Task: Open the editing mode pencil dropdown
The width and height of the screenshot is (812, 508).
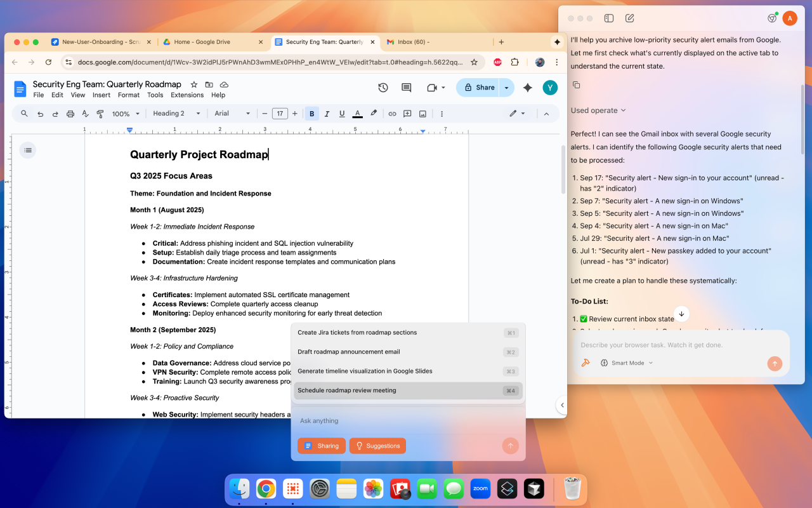Action: pos(517,114)
